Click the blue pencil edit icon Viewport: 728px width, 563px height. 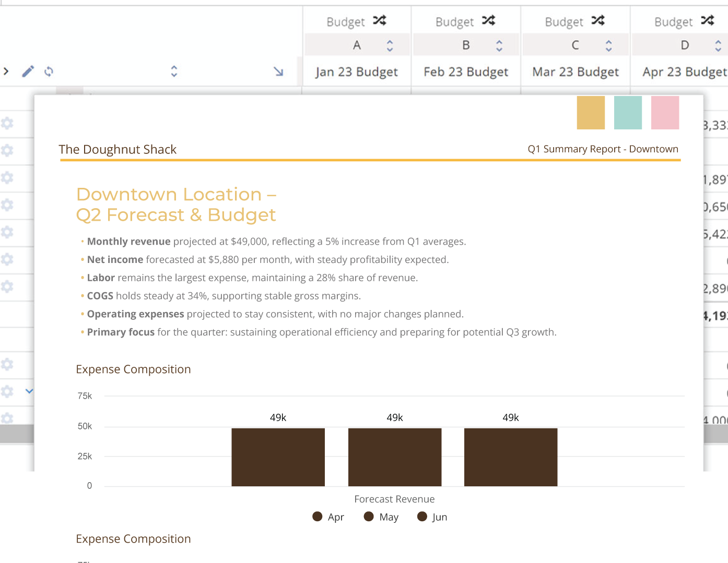28,71
